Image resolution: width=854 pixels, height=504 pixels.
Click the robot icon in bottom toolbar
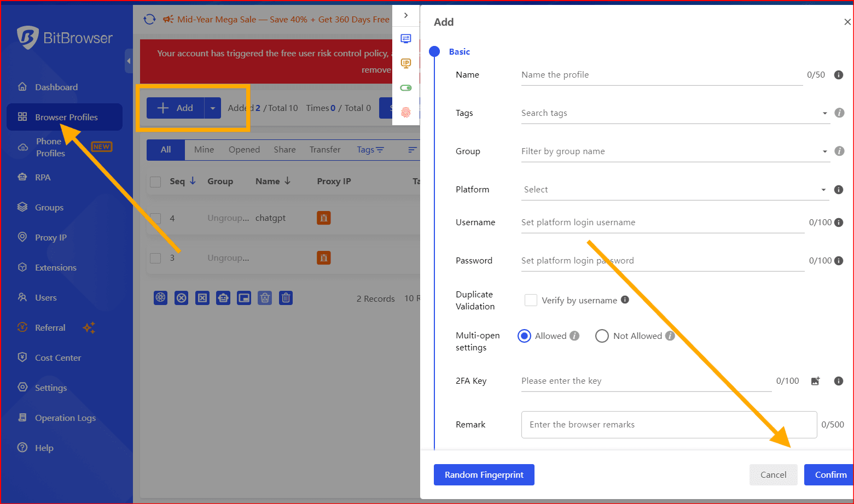(223, 298)
